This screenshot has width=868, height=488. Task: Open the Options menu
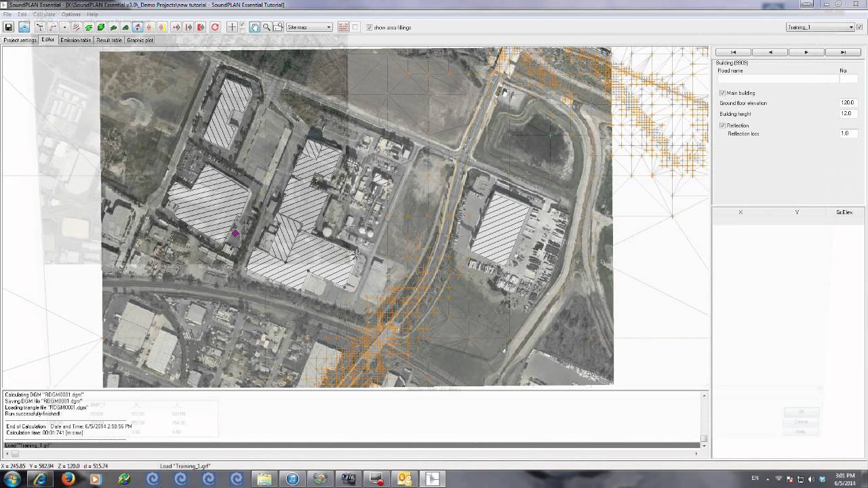pyautogui.click(x=71, y=14)
